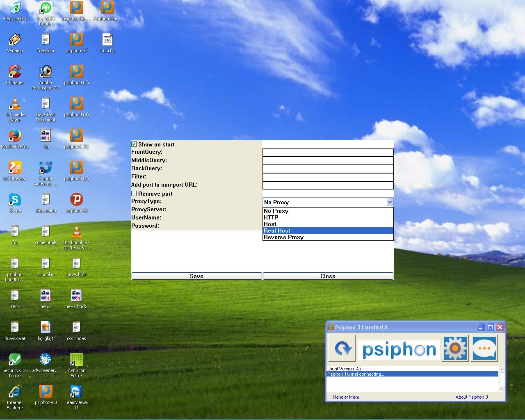Select the psiphon-83 desktop icon
Image resolution: width=525 pixels, height=420 pixels.
[x=46, y=395]
